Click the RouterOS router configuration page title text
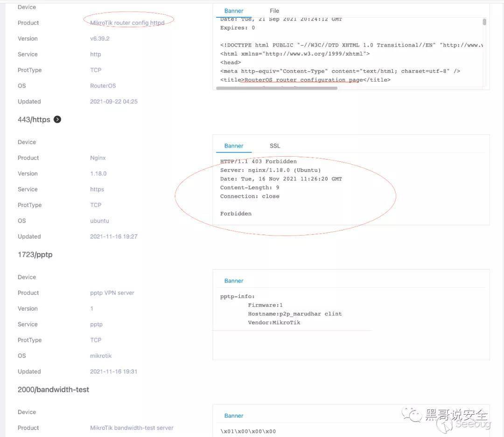The width and height of the screenshot is (504, 437). pyautogui.click(x=304, y=80)
